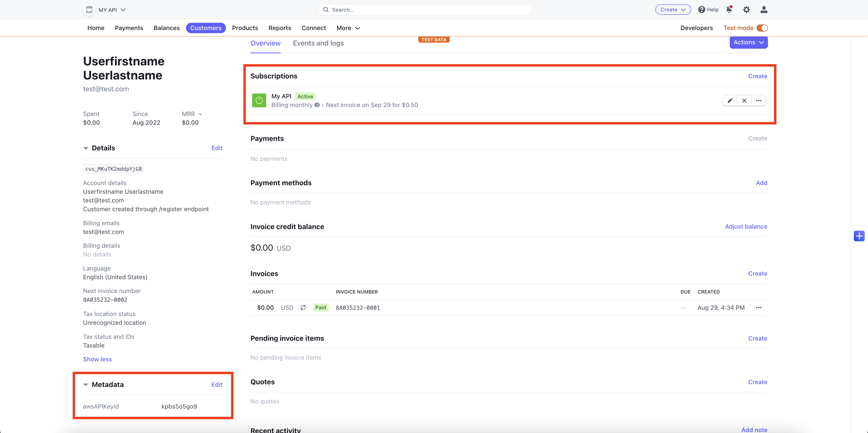Open the user profile icon
The height and width of the screenshot is (433, 868).
(764, 10)
